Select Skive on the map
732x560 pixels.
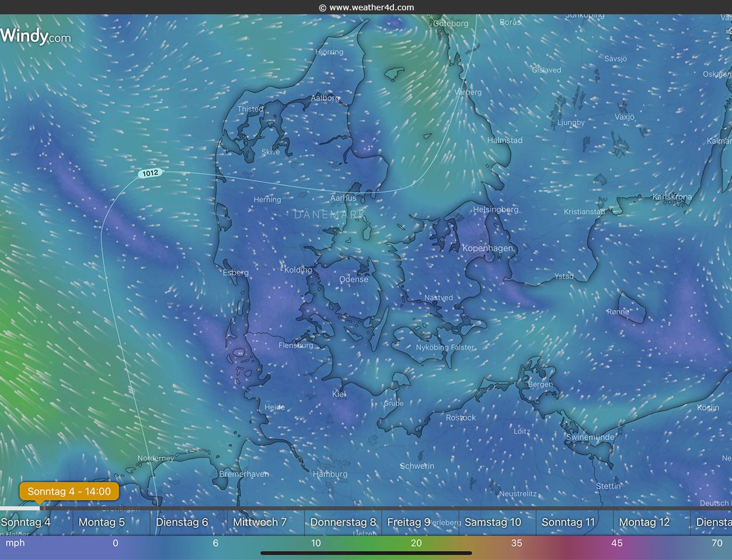270,152
